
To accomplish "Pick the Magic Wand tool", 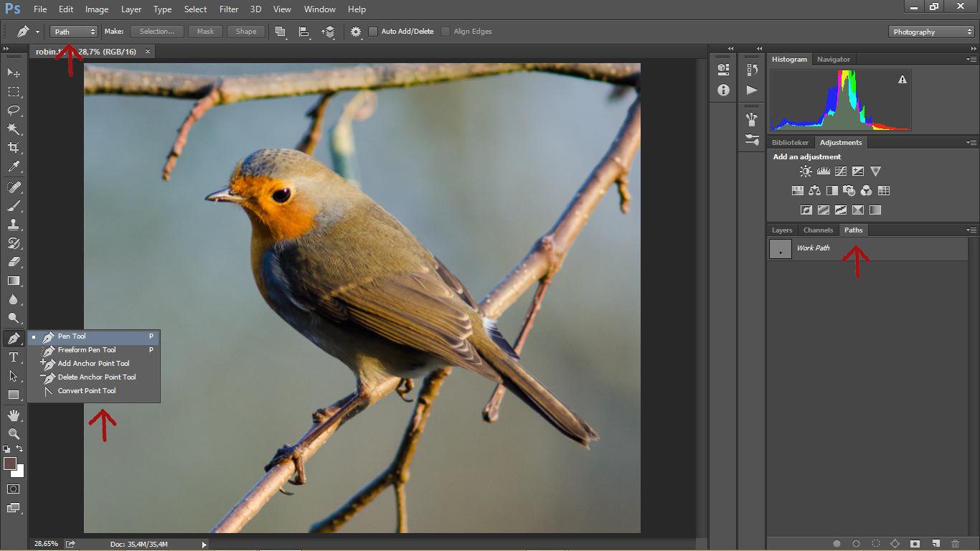I will [x=13, y=129].
